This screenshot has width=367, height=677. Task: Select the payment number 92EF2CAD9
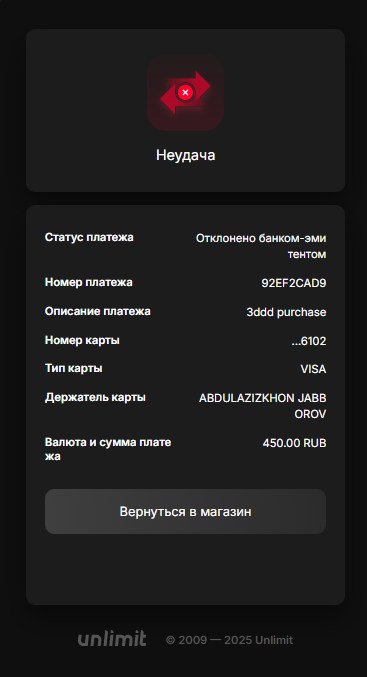point(294,283)
